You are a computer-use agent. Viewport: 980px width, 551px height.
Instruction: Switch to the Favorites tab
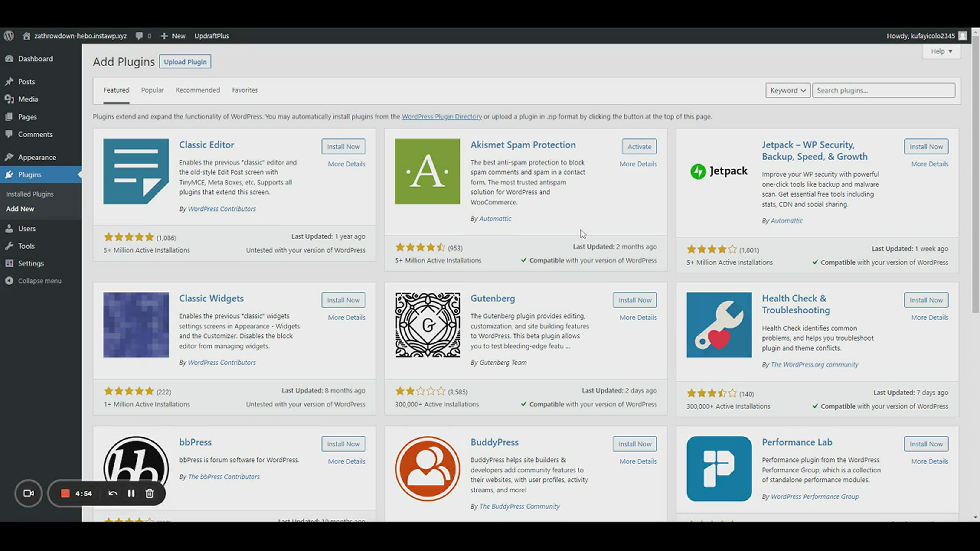pyautogui.click(x=244, y=90)
